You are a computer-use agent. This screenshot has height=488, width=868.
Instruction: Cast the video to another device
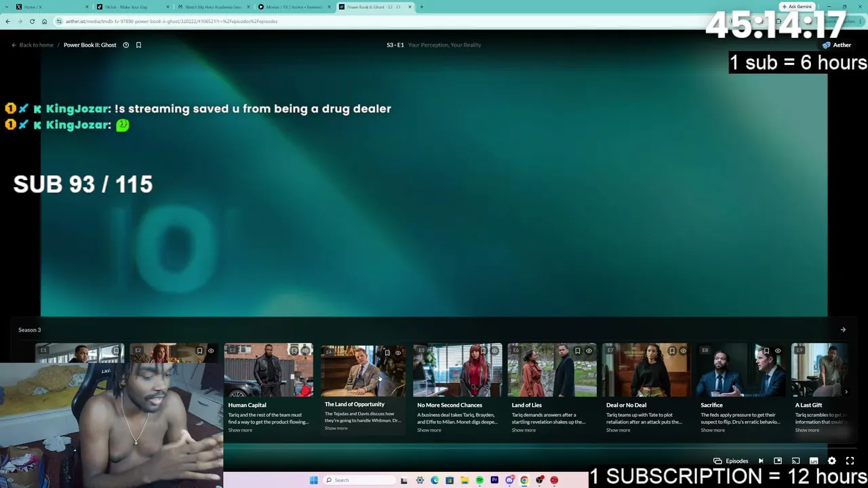[795, 461]
